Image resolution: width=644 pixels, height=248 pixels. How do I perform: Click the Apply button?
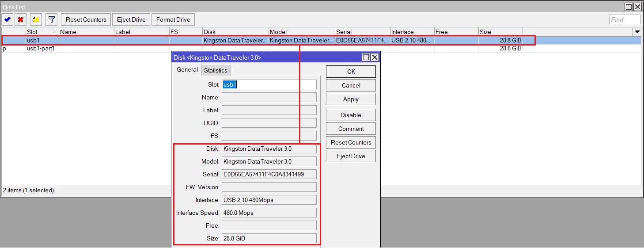(x=351, y=99)
